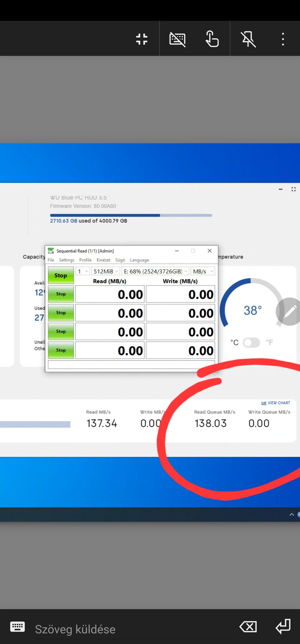Tap the backspace key icon

pos(248,627)
